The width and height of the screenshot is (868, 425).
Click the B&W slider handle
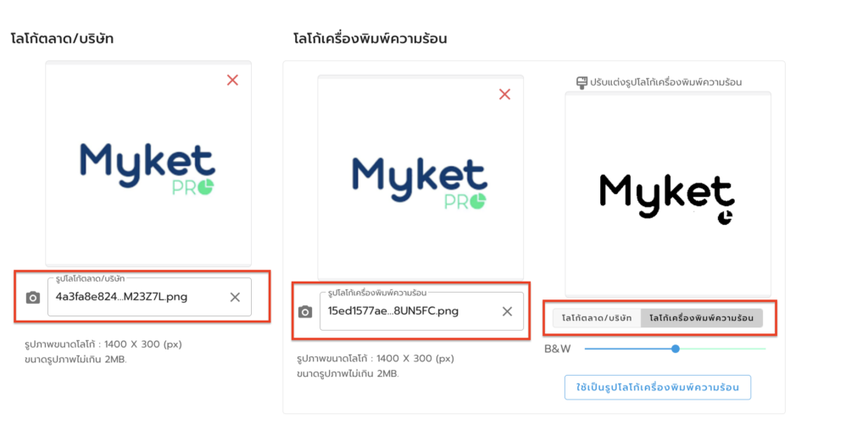(676, 349)
